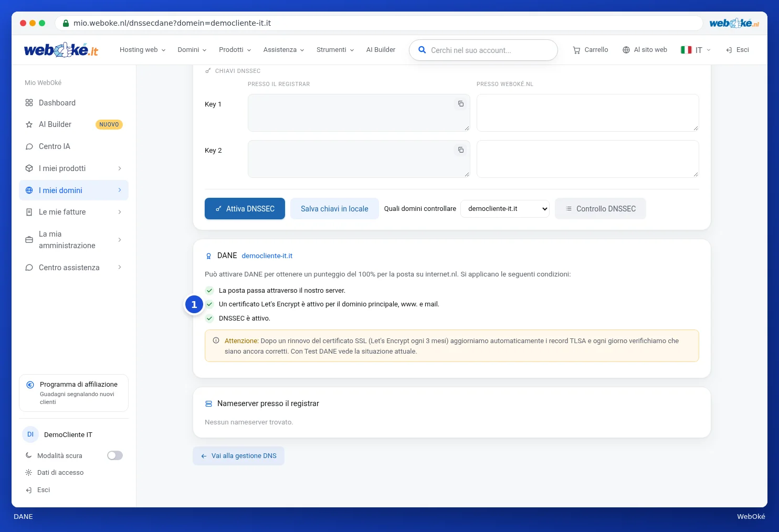Click the Attiva DNSSEC button
This screenshot has width=779, height=532.
[245, 209]
